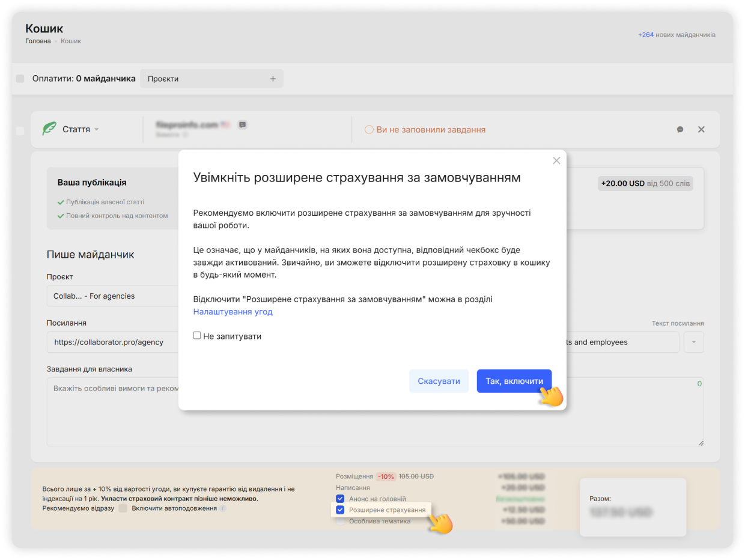Click the 'Кошик' breadcrumb item
This screenshot has width=745, height=560.
(71, 41)
